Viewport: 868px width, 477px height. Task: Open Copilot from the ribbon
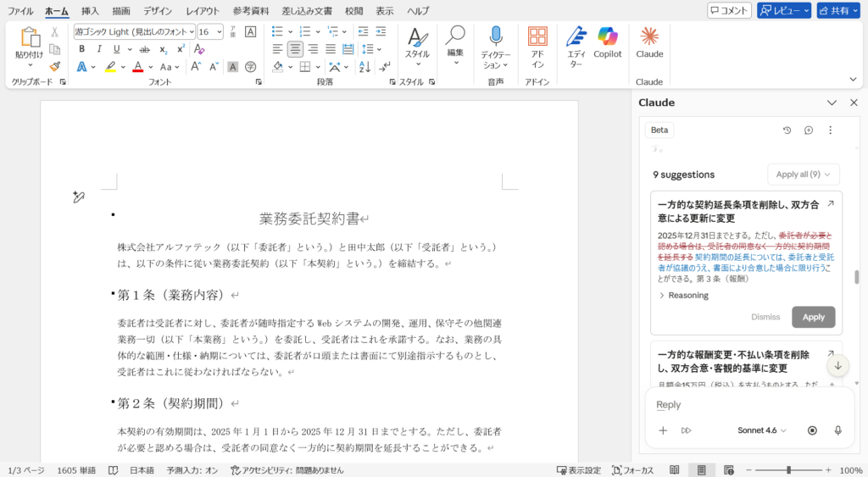[607, 44]
